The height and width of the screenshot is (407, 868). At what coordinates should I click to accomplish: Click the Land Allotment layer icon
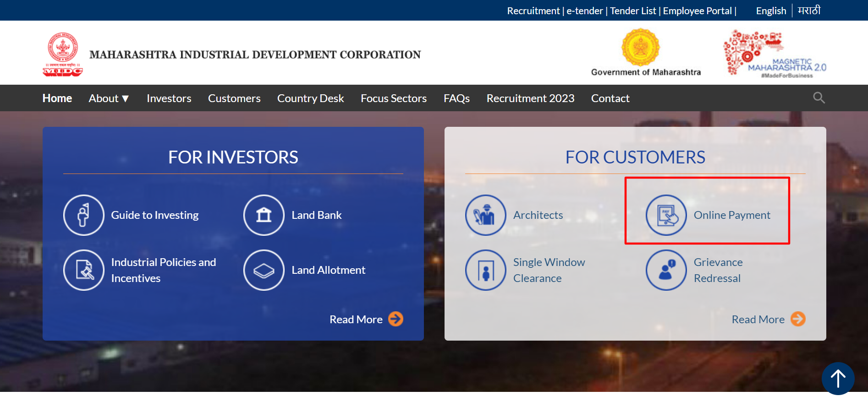click(x=264, y=270)
